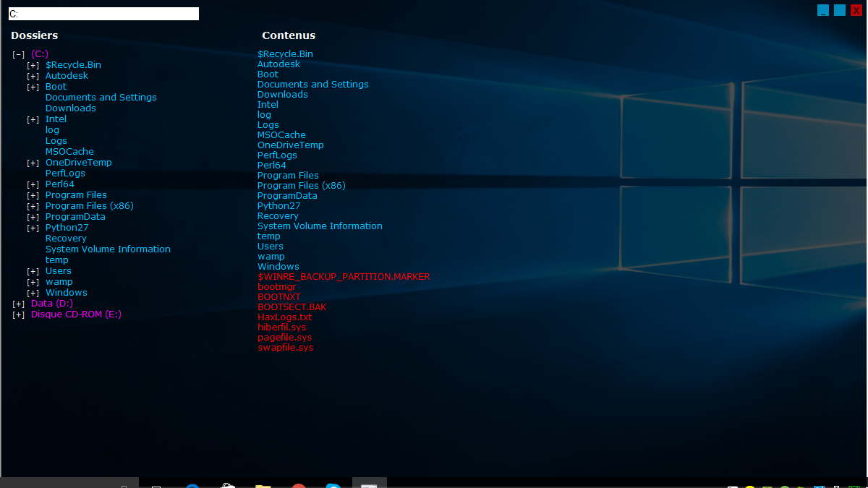The image size is (868, 488).
Task: Click the BOOTSECT.BAK file entry
Action: pyautogui.click(x=292, y=307)
